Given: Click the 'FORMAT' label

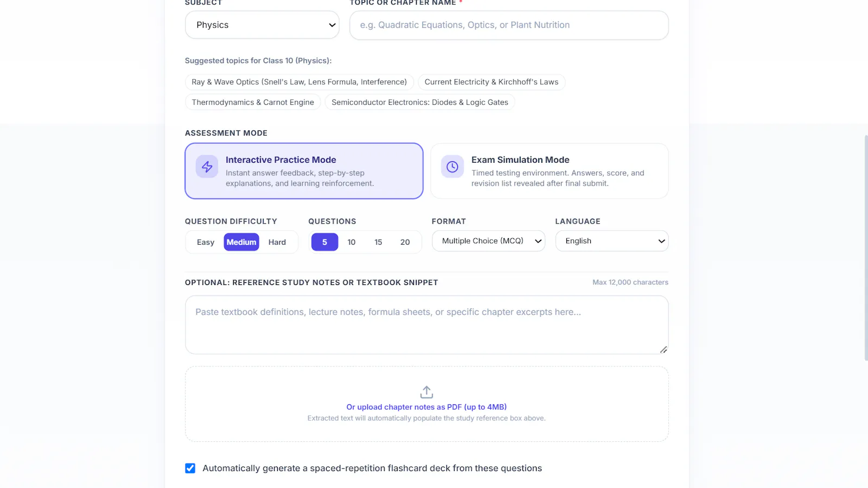Looking at the screenshot, I should [449, 221].
